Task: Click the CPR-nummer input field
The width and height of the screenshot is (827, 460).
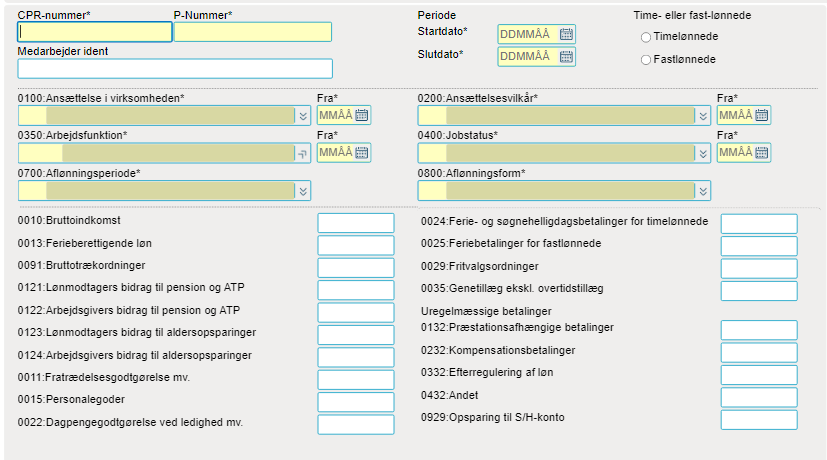Action: 95,32
